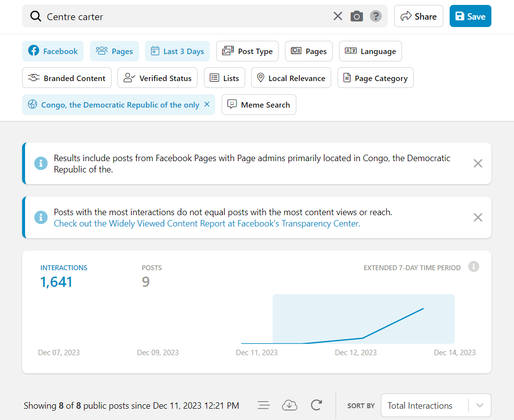Screen dimensions: 514x420
Task: Click info icon on the Page admins notice
Action: [x=41, y=163]
